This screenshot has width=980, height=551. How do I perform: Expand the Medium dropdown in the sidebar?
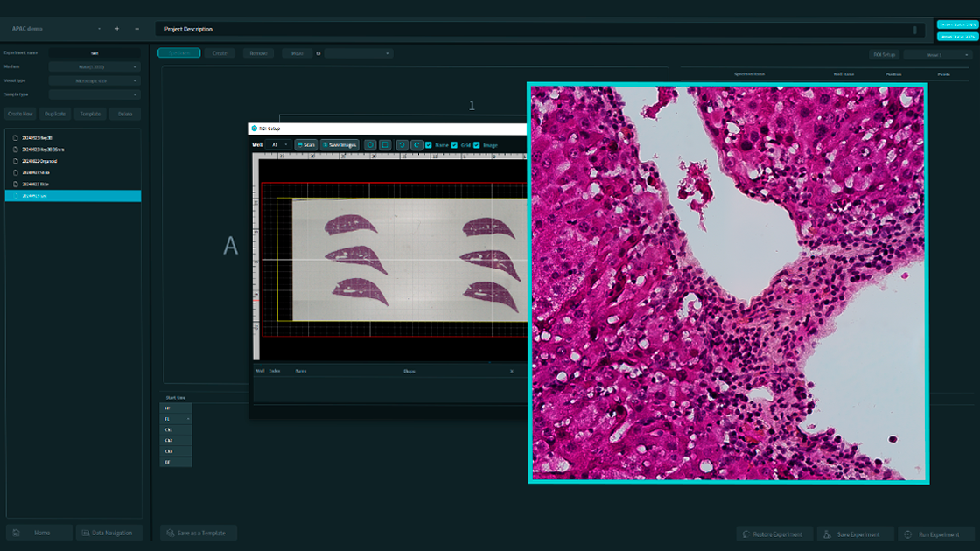click(94, 67)
